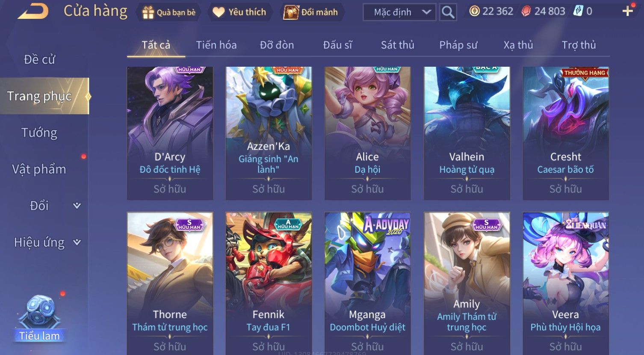Viewport: 644px width, 355px height.
Task: Click the back arrow icon
Action: click(33, 12)
